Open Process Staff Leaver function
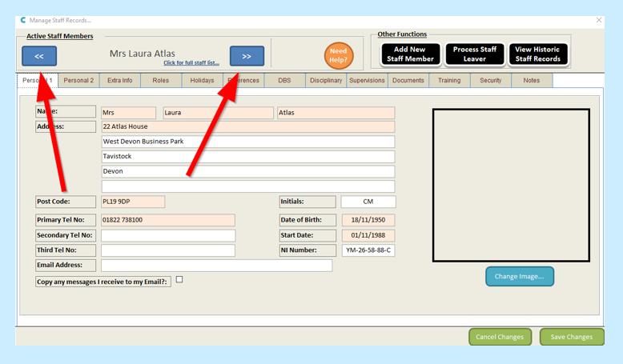The width and height of the screenshot is (623, 364). click(x=475, y=54)
